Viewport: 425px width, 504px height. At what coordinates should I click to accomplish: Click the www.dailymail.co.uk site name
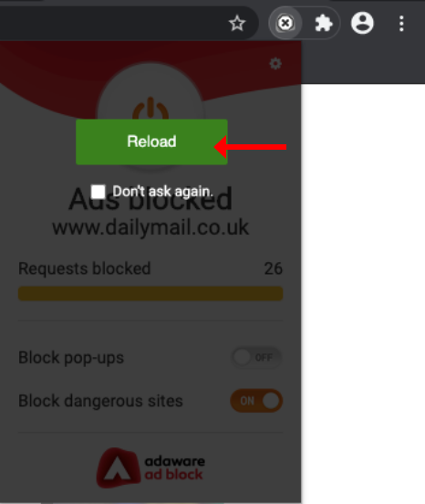point(150,227)
